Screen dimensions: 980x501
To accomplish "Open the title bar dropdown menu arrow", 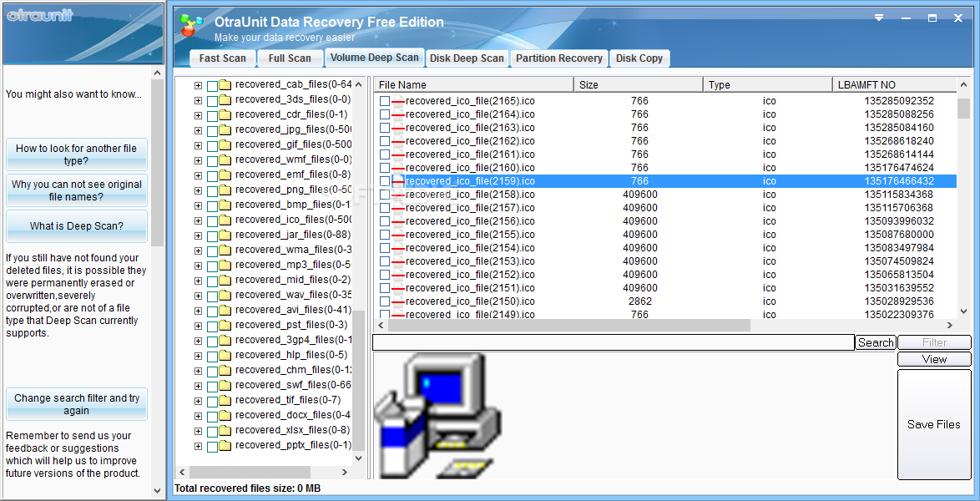I will (879, 18).
